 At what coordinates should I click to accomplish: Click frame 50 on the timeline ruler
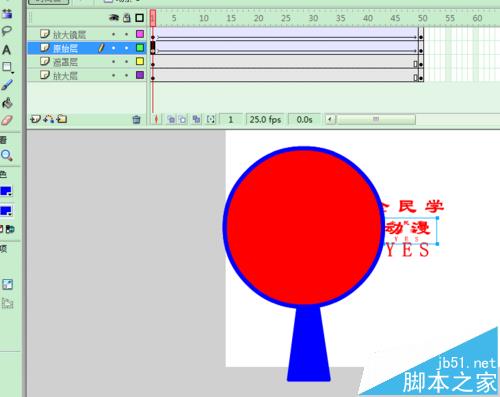click(422, 18)
